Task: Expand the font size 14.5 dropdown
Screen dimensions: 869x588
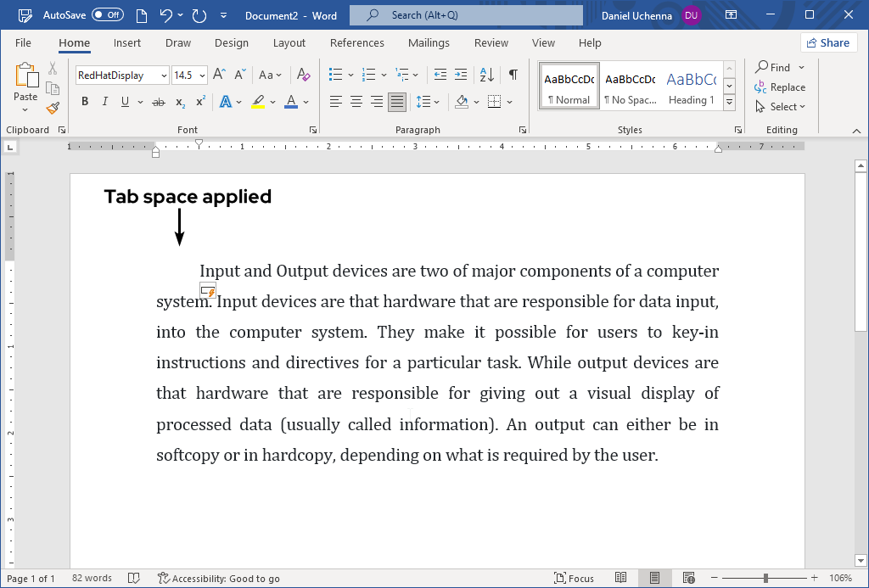Action: tap(202, 76)
